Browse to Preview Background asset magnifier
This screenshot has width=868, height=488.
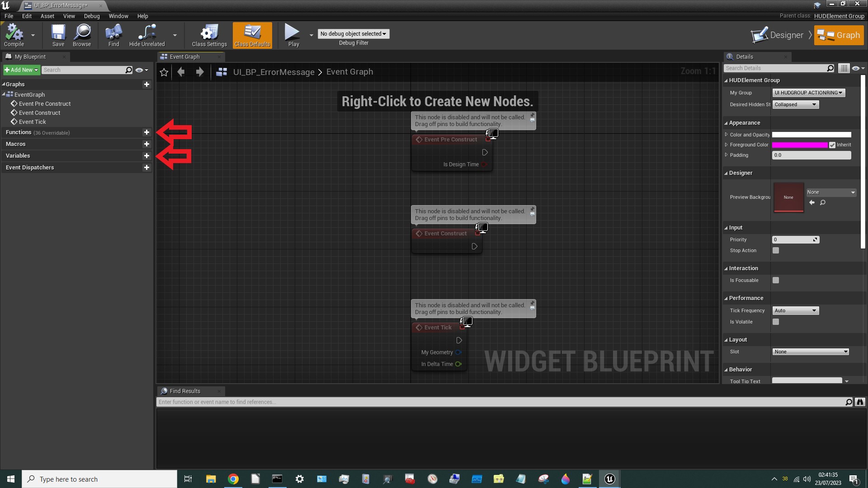click(823, 203)
